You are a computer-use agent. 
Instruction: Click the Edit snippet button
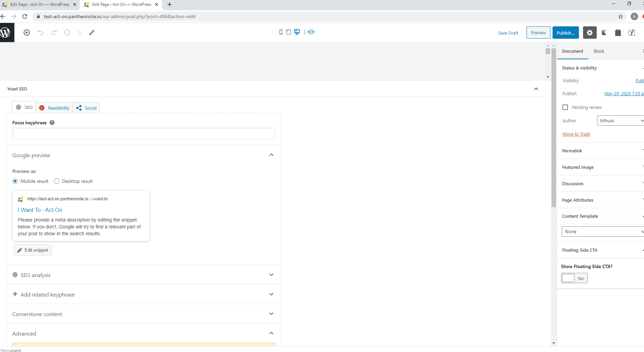[33, 250]
